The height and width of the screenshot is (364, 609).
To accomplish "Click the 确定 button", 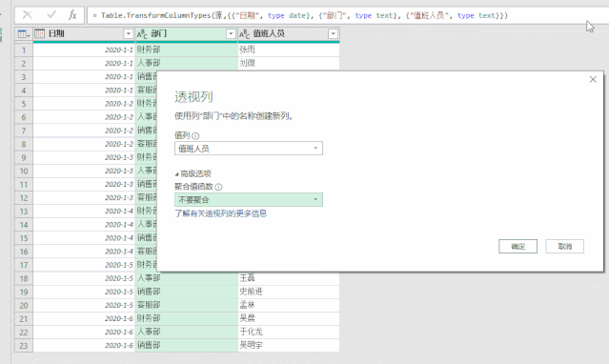I will [x=518, y=246].
